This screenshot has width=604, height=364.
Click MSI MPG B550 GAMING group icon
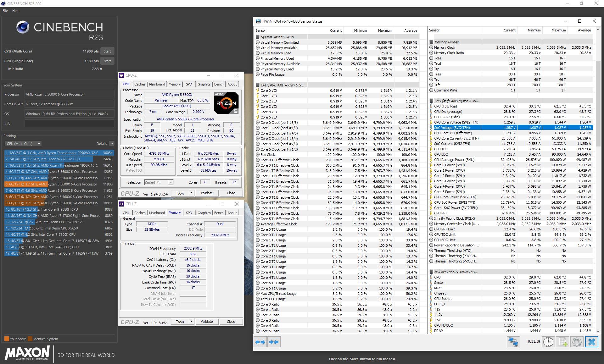click(431, 272)
